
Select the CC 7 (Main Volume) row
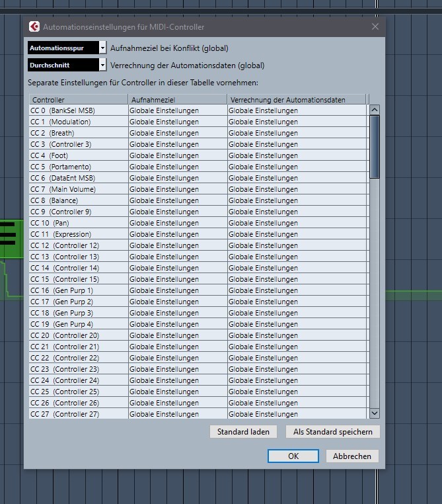78,189
